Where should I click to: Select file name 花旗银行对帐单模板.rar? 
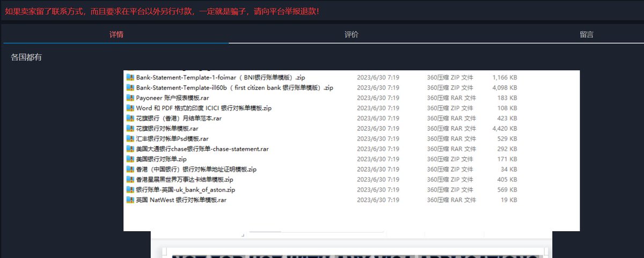pos(167,128)
